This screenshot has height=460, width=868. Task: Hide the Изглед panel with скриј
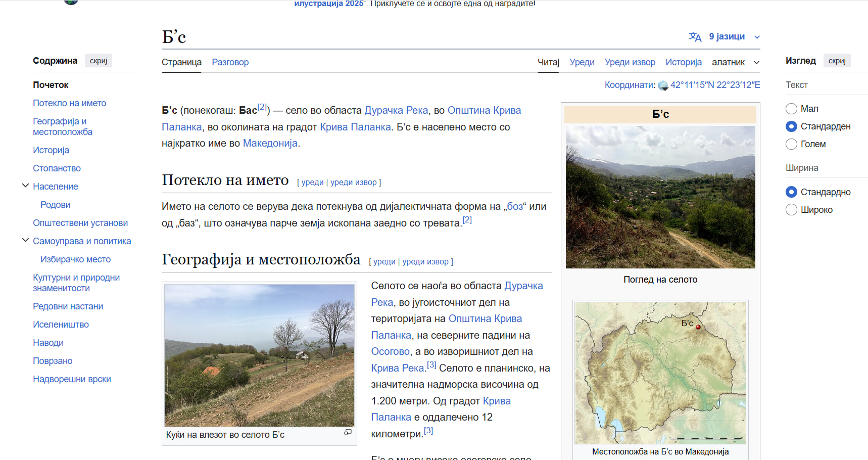tap(837, 61)
